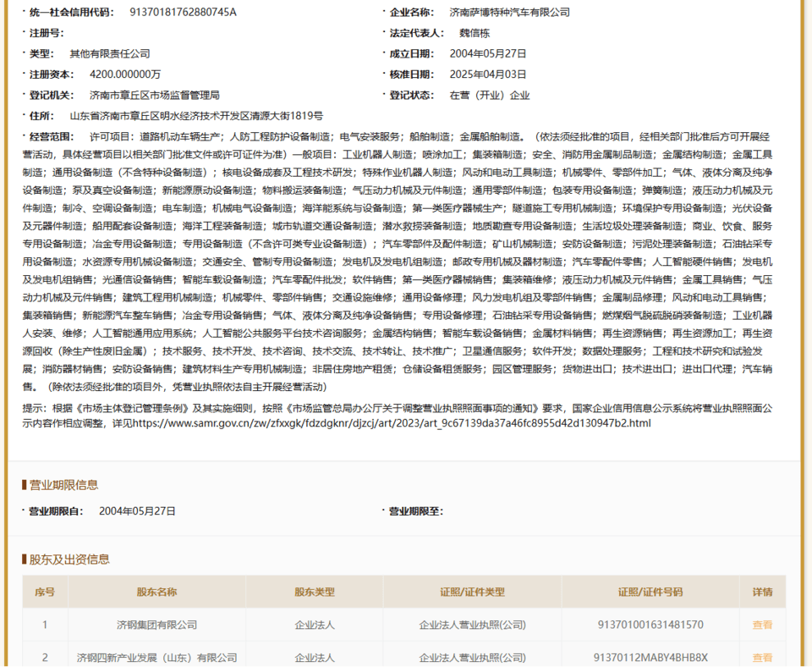Click certificate number 91370100163148157O

(x=650, y=625)
